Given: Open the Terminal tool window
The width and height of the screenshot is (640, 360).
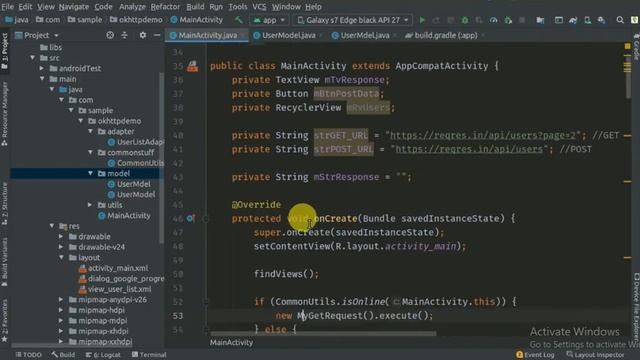Looking at the screenshot, I should coord(149,355).
